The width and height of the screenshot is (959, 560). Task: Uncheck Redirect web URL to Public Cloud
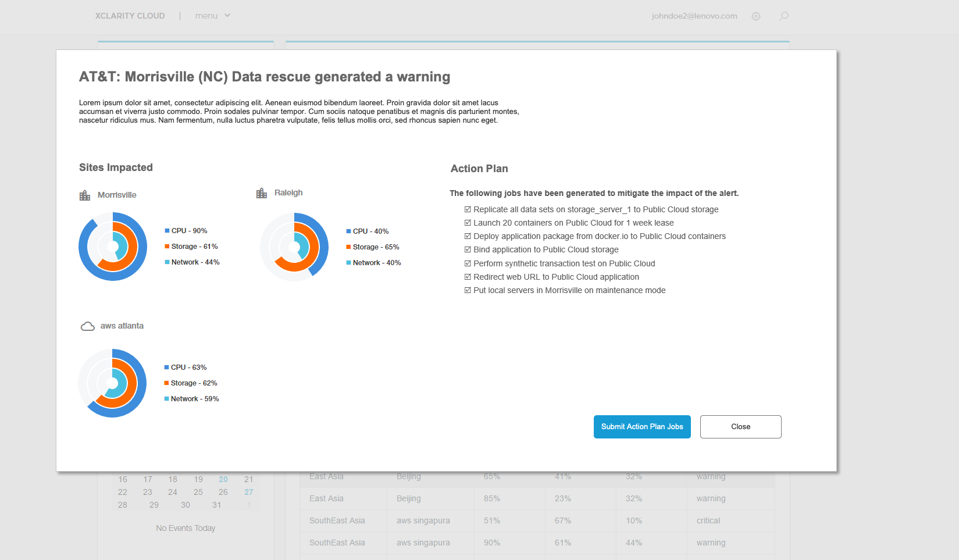click(468, 277)
